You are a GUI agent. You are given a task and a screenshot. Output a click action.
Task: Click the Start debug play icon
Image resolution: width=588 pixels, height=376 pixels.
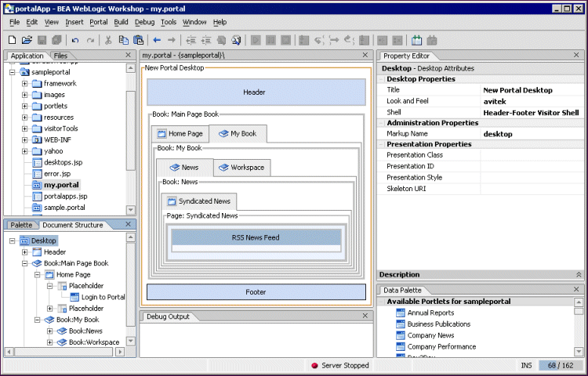(x=256, y=40)
